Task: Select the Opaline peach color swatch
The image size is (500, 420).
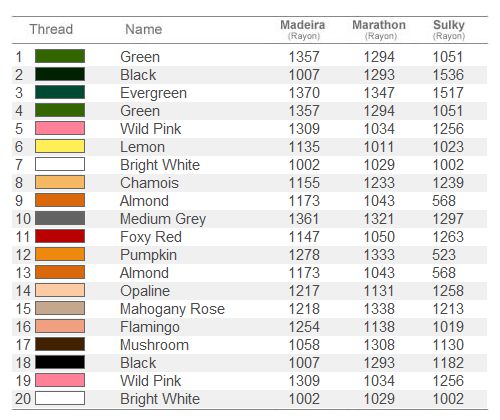Action: click(60, 290)
